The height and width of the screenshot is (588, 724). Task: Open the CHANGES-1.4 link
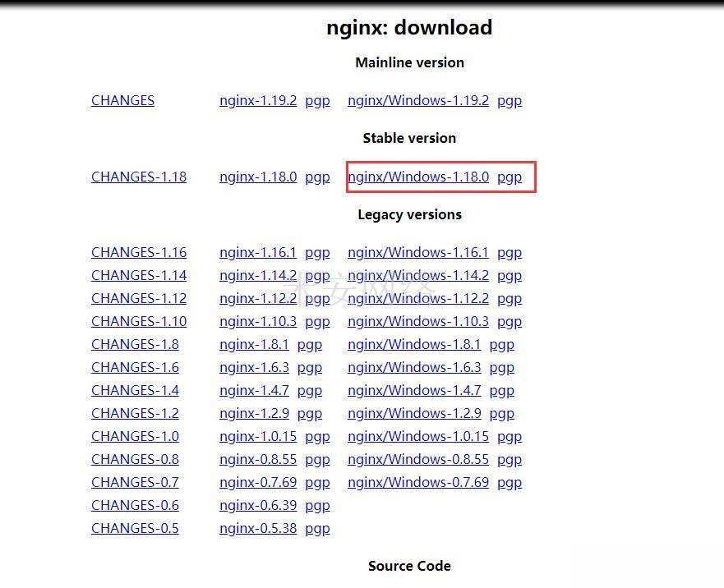136,390
